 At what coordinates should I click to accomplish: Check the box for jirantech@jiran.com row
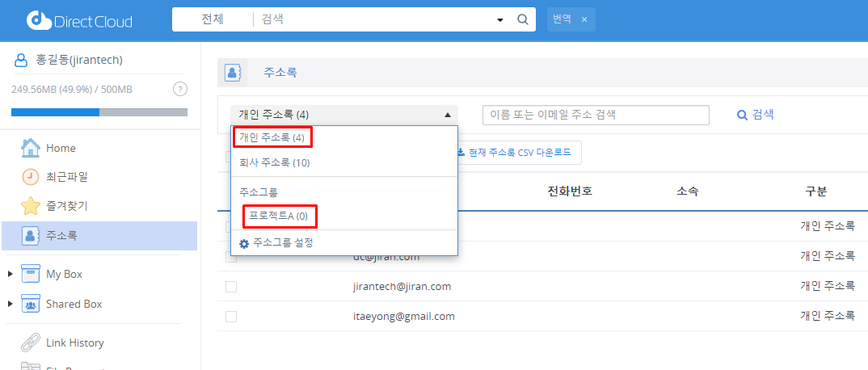[x=231, y=287]
